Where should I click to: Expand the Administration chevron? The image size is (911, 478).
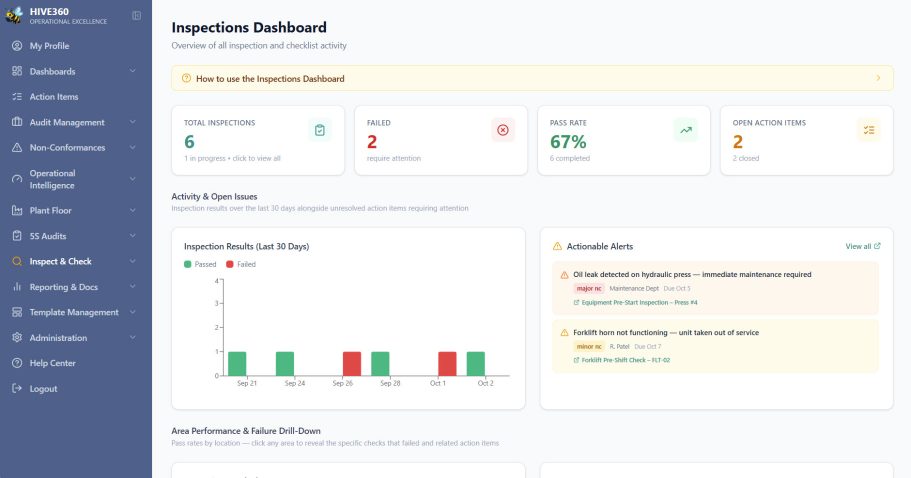coord(132,337)
